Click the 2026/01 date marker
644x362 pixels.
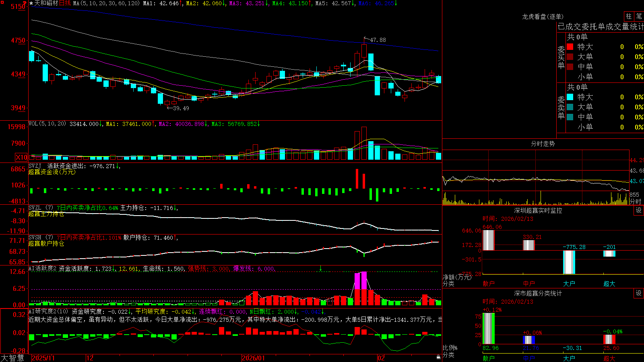[254, 358]
